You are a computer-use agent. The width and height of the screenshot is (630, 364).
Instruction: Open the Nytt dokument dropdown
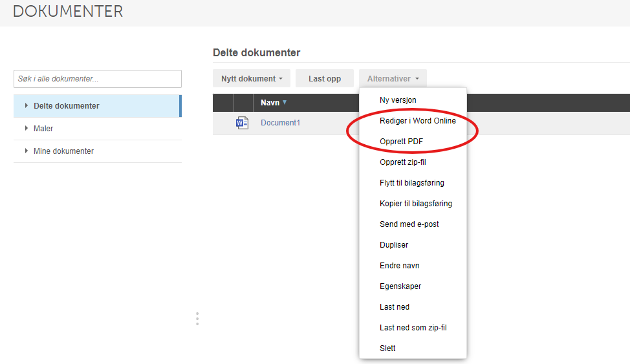pos(252,78)
